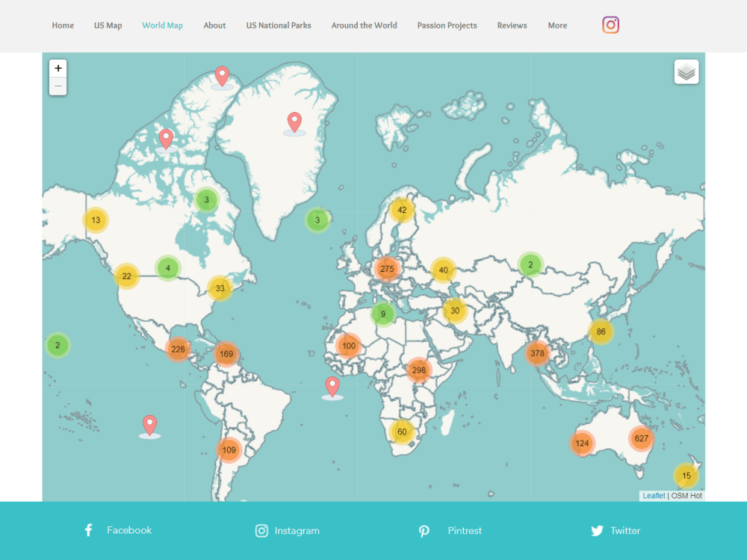Open the 298 cluster in East Africa
Viewport: 747px width, 560px height.
coord(419,370)
